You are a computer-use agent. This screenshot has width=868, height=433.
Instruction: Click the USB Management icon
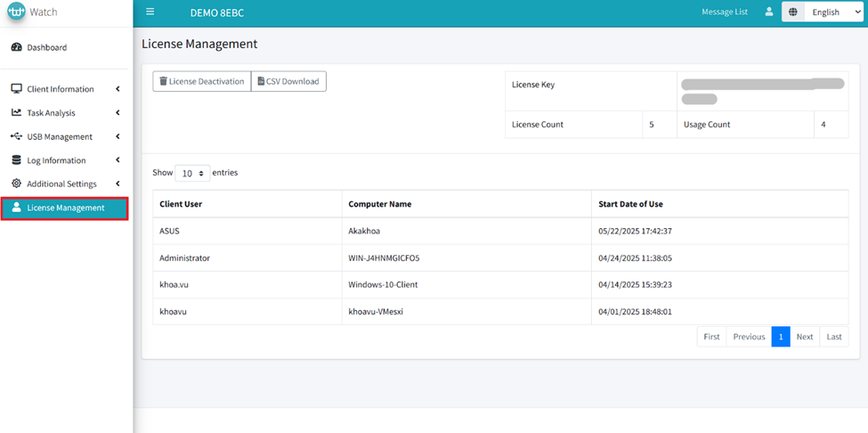(16, 136)
